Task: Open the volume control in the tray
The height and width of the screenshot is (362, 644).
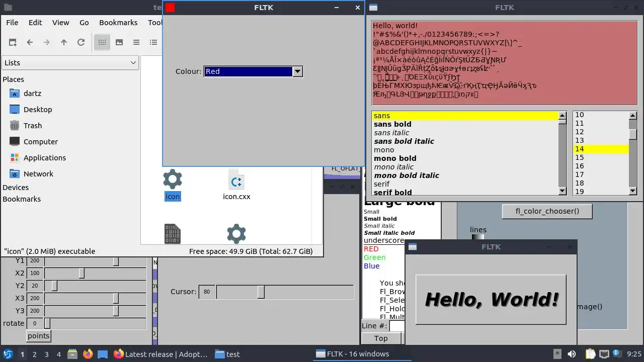Action: [572, 354]
